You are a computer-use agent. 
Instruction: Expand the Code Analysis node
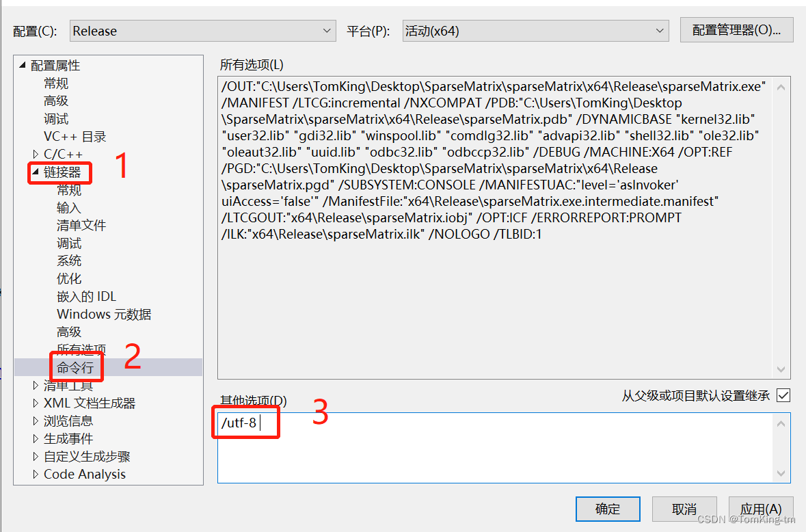tap(36, 474)
